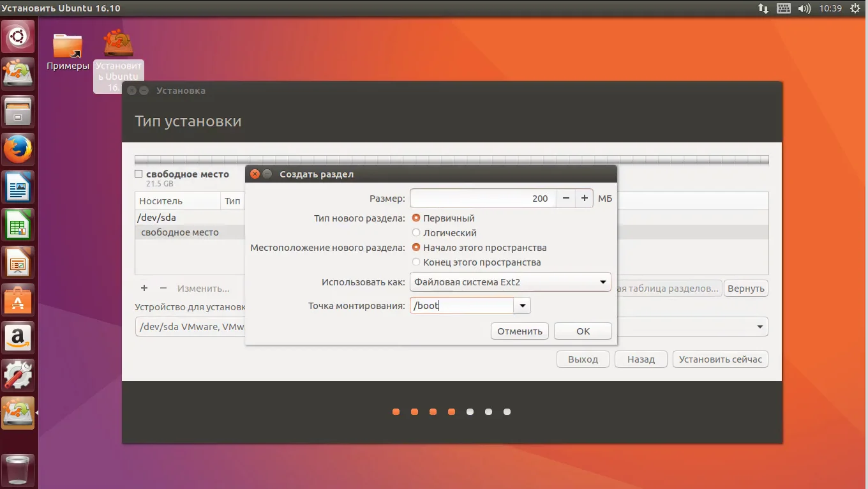Open LibreOffice Calc spreadsheet icon
The width and height of the screenshot is (868, 489).
[x=18, y=226]
